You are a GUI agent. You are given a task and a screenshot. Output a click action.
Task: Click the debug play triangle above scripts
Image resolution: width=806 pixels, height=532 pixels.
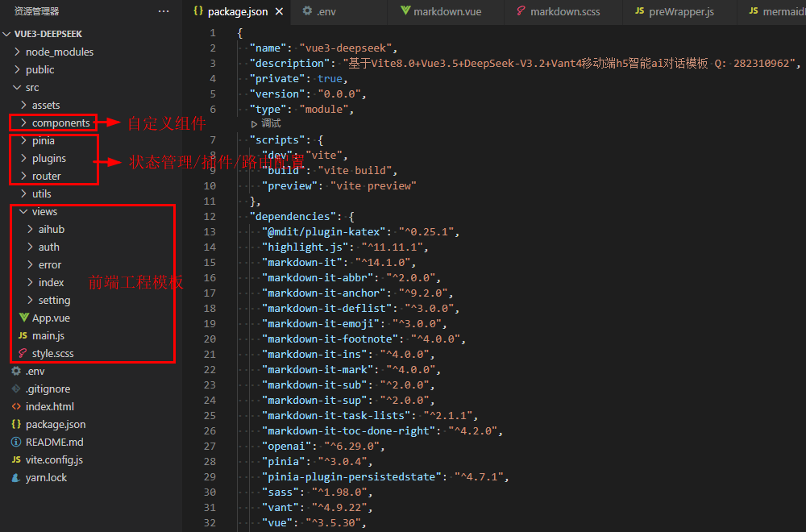tap(254, 124)
